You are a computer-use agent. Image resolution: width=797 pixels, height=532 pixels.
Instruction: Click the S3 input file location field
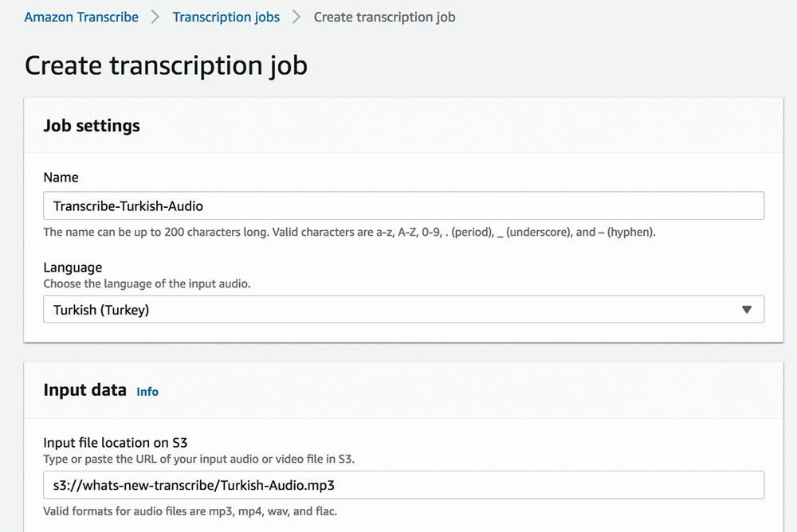pyautogui.click(x=402, y=485)
